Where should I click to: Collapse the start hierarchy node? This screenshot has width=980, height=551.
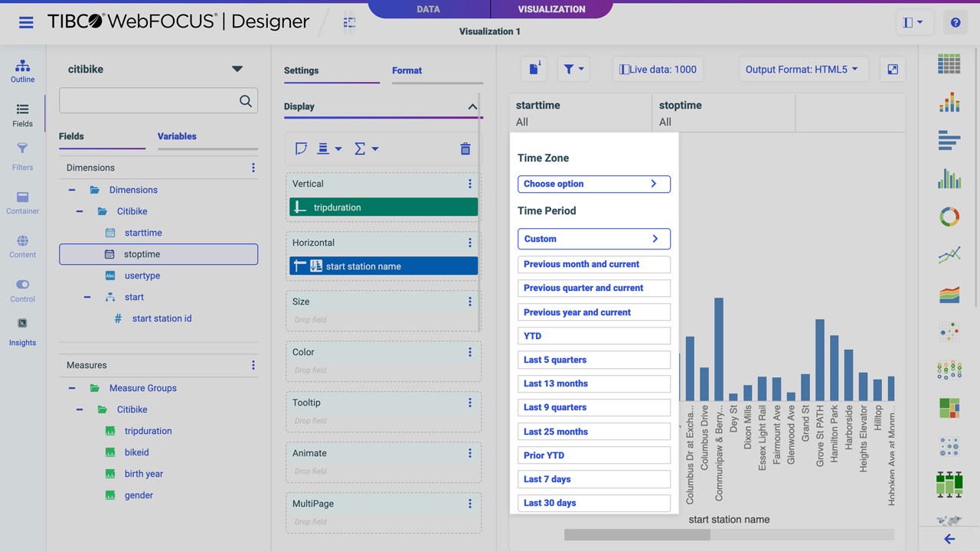87,297
